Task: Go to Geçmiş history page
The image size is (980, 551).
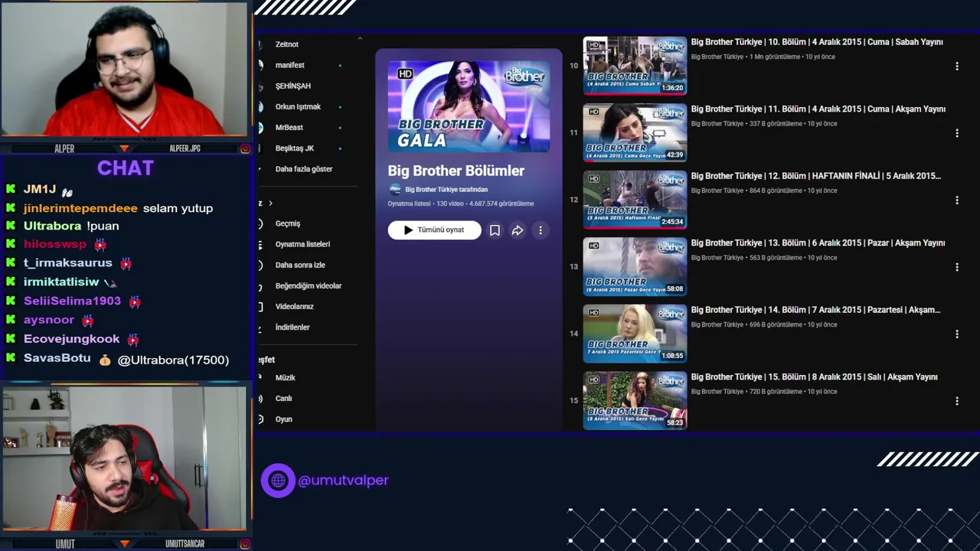Action: (x=288, y=223)
